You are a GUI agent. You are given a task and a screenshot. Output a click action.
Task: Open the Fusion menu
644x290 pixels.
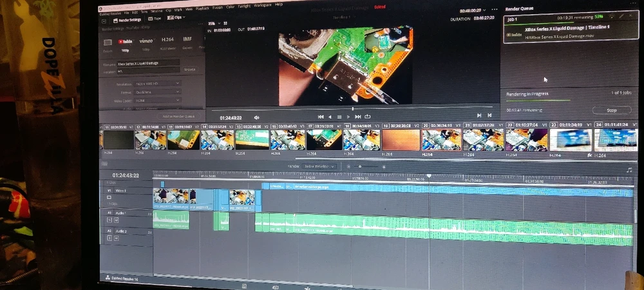(218, 7)
